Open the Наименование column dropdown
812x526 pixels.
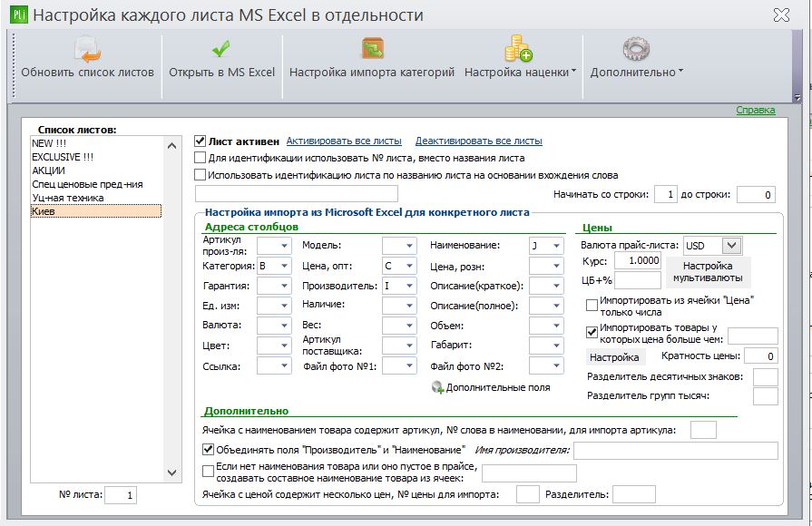pos(556,246)
